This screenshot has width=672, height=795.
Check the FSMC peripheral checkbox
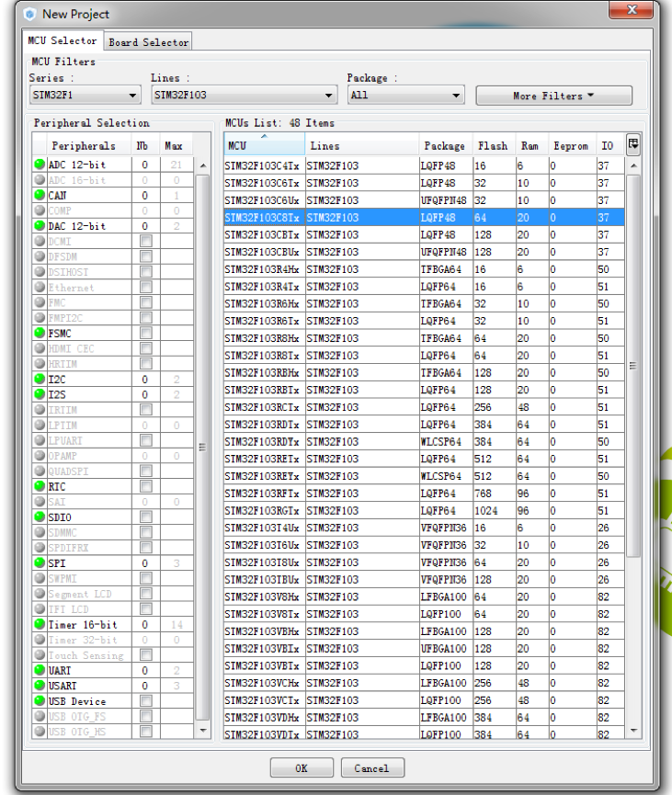click(146, 333)
